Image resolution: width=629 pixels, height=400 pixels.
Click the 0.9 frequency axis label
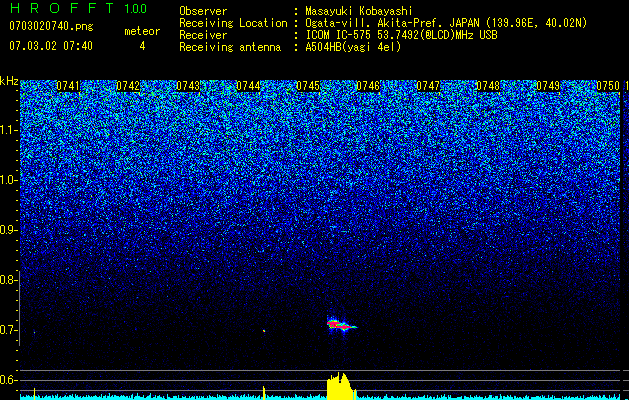(7, 230)
